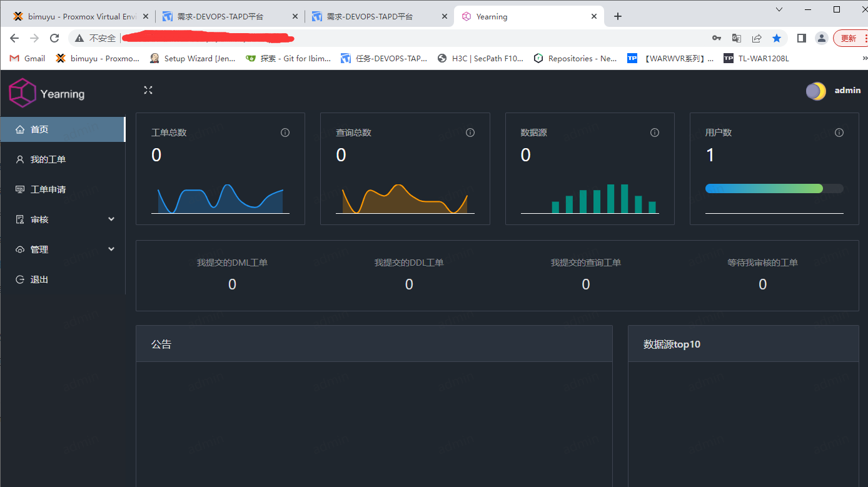
Task: Close the Yearning browser tab
Action: coord(594,17)
